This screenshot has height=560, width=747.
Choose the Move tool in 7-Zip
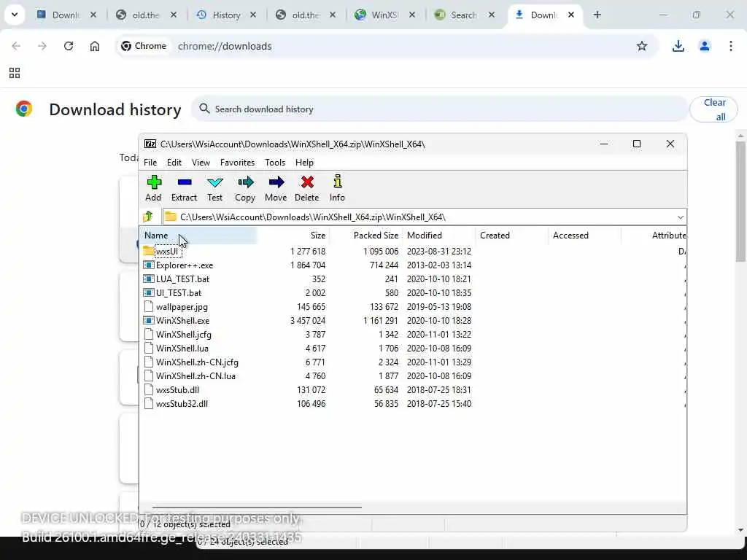(276, 188)
